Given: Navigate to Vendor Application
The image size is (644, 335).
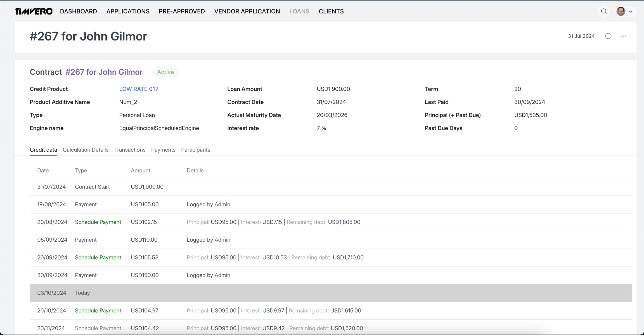Looking at the screenshot, I should pos(247,11).
